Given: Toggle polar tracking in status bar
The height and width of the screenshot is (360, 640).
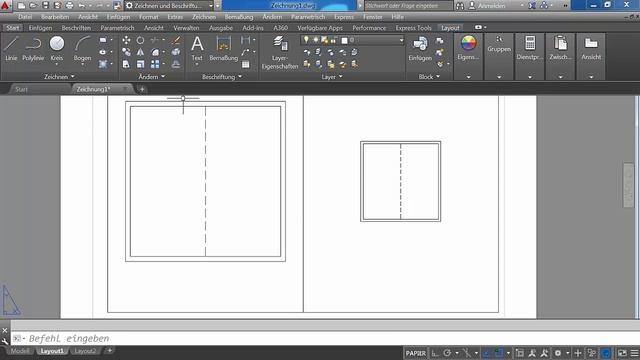Looking at the screenshot, I should pyautogui.click(x=447, y=353).
